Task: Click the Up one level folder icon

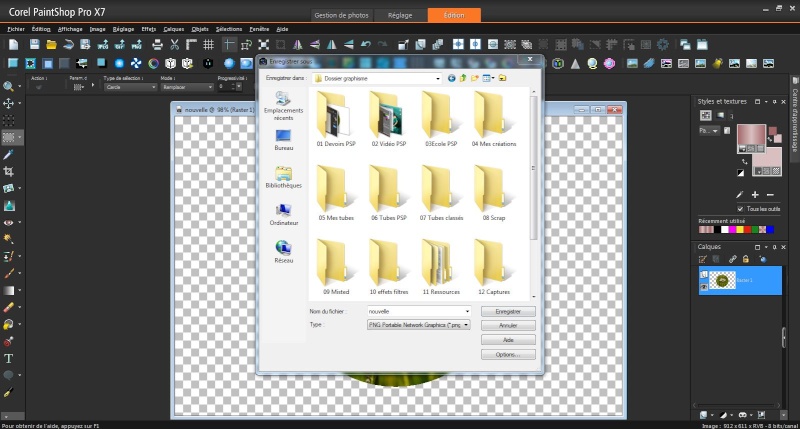Action: click(463, 78)
